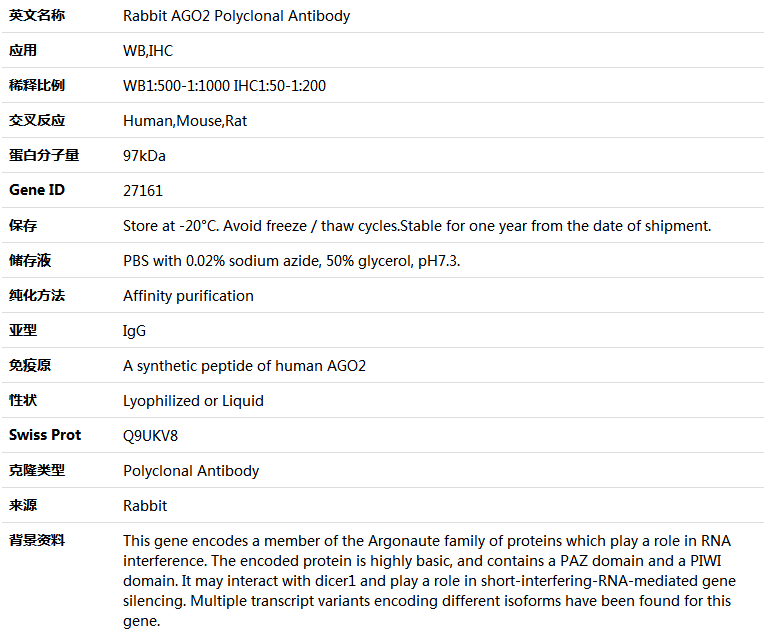
Task: Click the synthetic peptide of human AGO2 text
Action: point(244,366)
